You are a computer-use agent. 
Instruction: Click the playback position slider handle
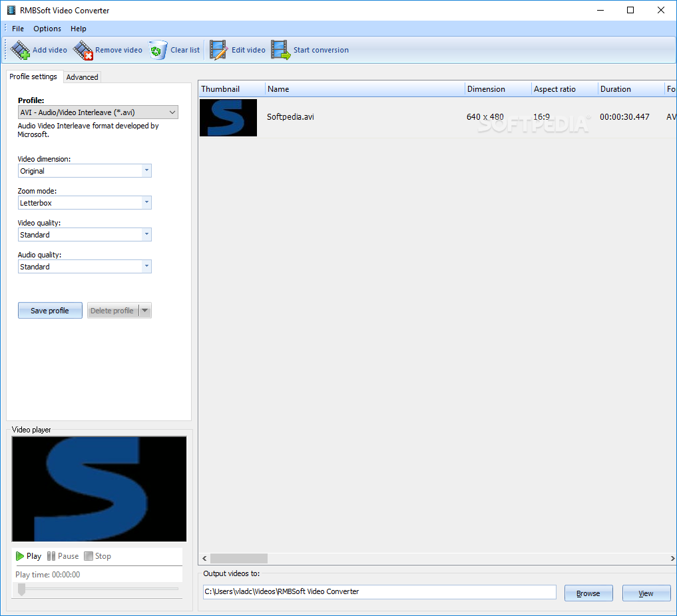[x=21, y=589]
